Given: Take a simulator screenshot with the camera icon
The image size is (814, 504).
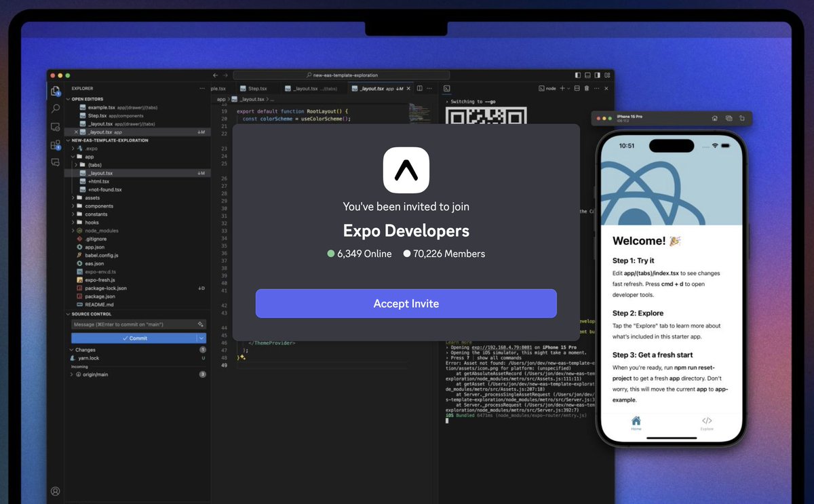Looking at the screenshot, I should click(729, 118).
